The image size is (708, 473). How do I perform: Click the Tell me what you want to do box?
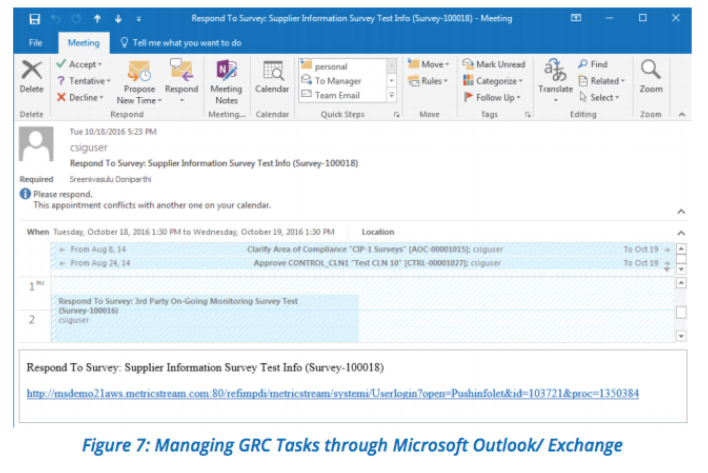tap(181, 43)
